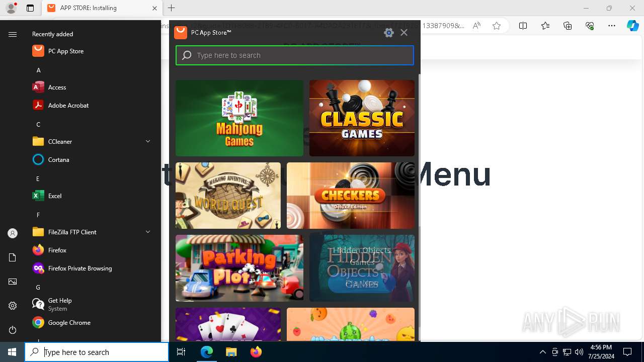
Task: Open Pictures from Start sidebar
Action: click(x=13, y=282)
